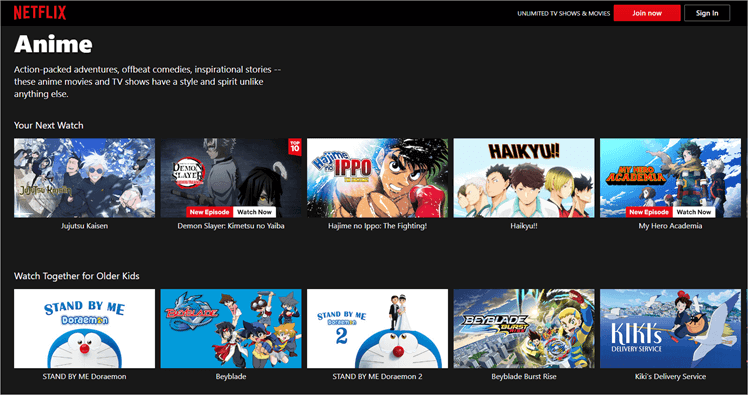This screenshot has height=395, width=748.
Task: Click the Hajime no Ippo: The Fighting! title
Action: tap(377, 226)
